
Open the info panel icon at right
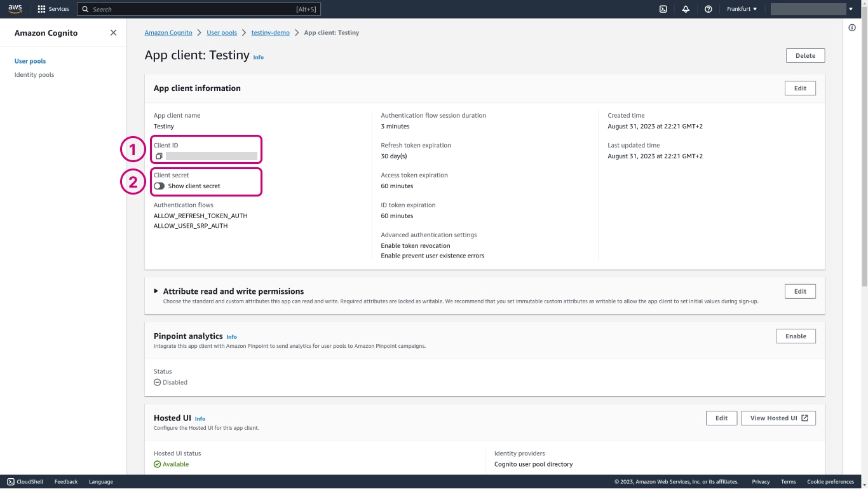(x=852, y=28)
